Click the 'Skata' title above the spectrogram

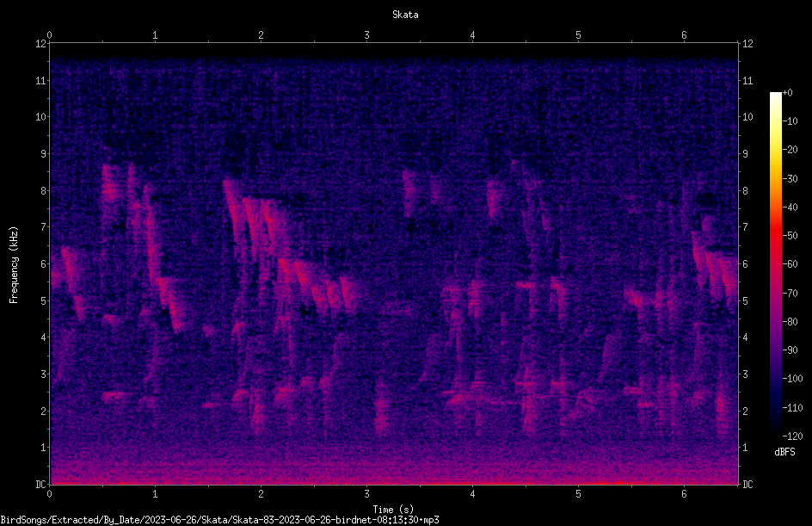[405, 15]
